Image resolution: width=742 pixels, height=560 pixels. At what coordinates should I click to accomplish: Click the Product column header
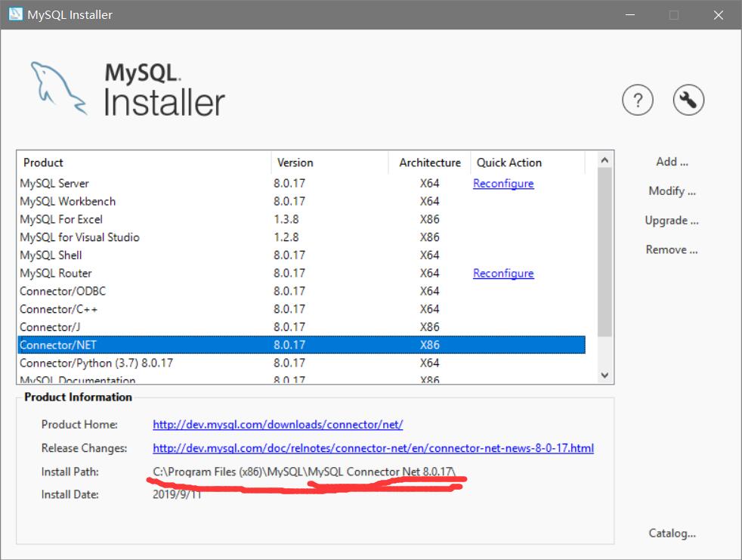(x=43, y=162)
